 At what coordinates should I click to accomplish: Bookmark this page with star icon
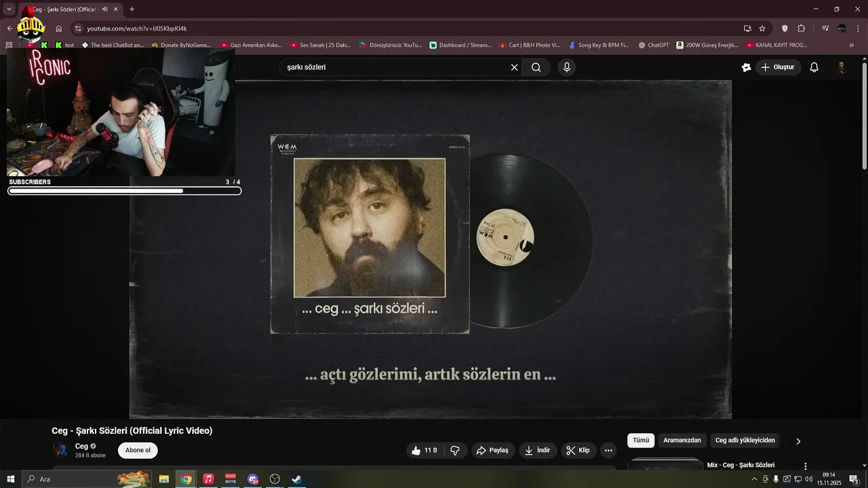point(762,28)
